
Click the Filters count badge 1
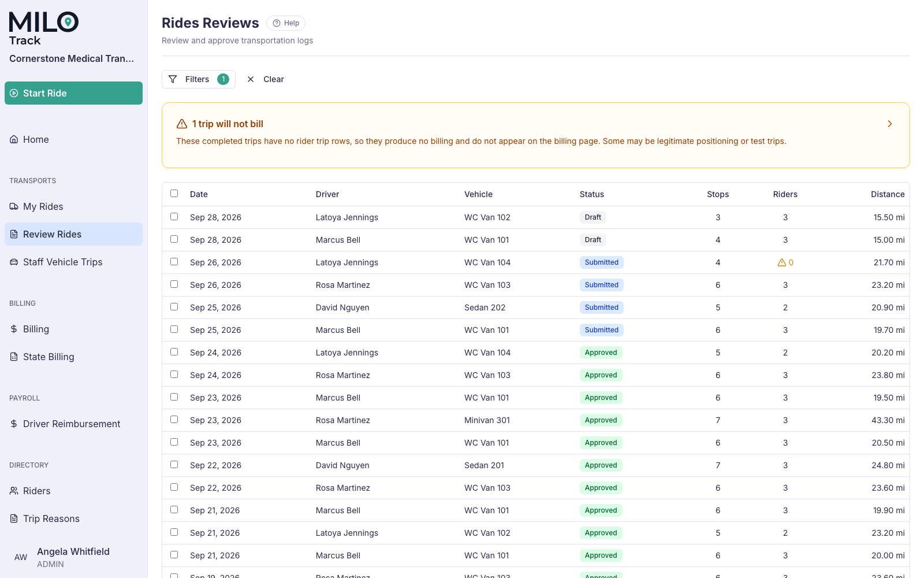coord(223,79)
